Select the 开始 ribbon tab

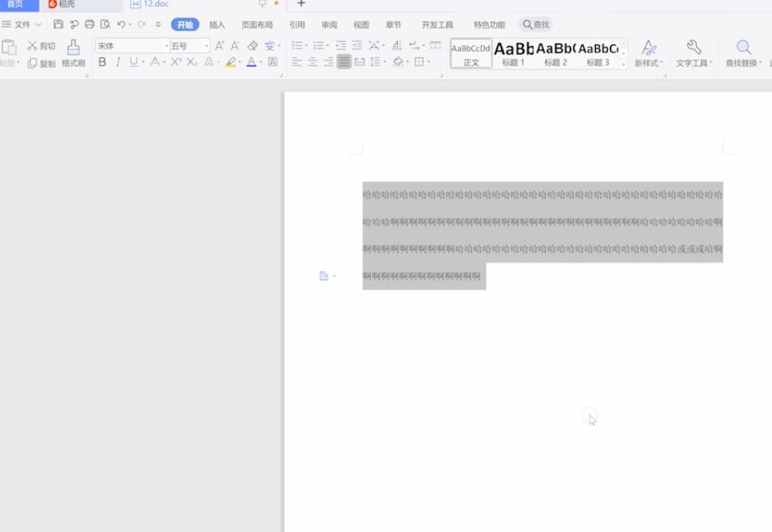point(185,24)
